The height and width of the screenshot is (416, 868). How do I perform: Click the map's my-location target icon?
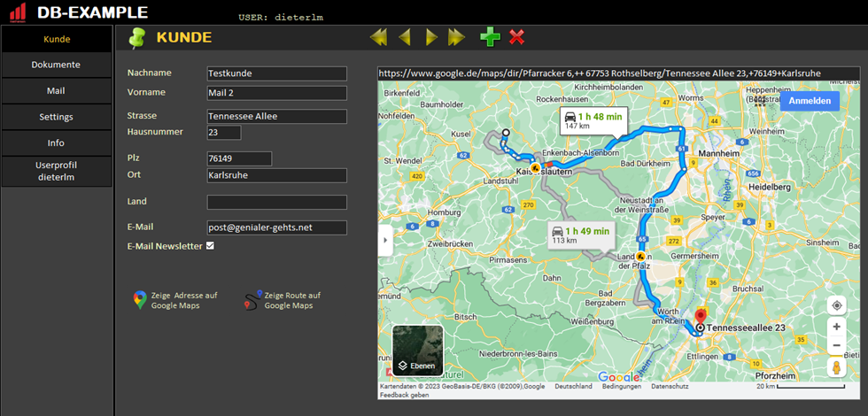click(x=837, y=305)
